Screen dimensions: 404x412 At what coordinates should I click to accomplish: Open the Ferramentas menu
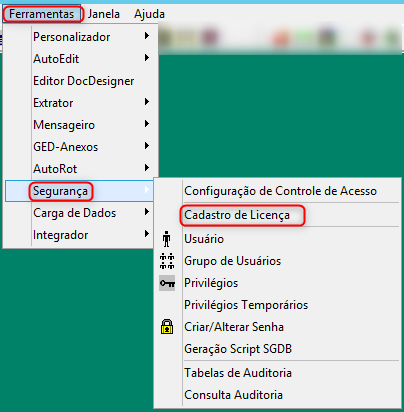42,14
